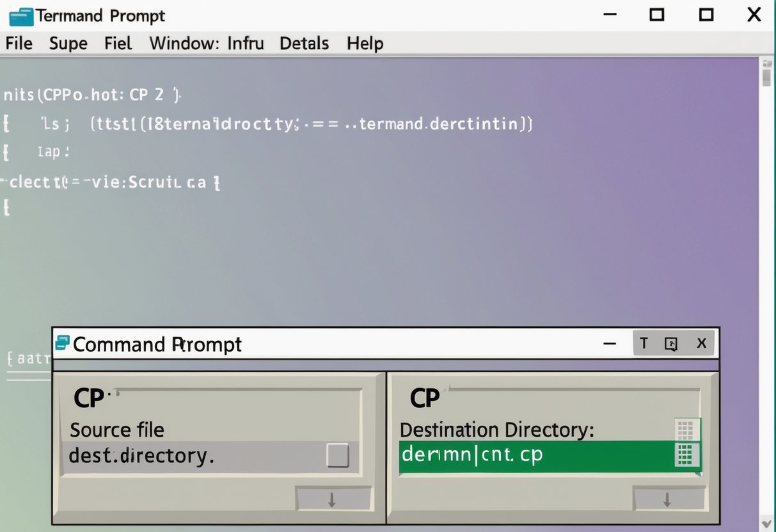Image resolution: width=776 pixels, height=532 pixels.
Task: Toggle the checkbox beside dest.directory
Action: [x=338, y=455]
